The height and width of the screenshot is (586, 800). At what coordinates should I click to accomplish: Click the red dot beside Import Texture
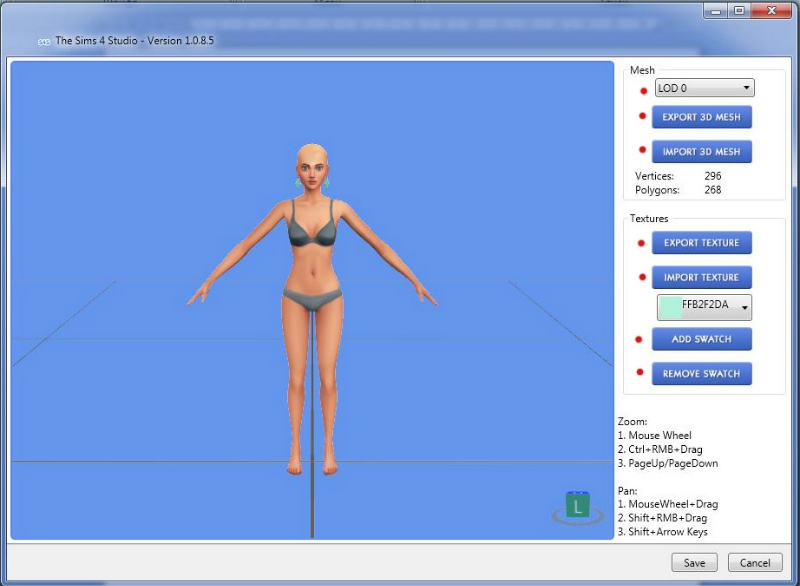[642, 277]
